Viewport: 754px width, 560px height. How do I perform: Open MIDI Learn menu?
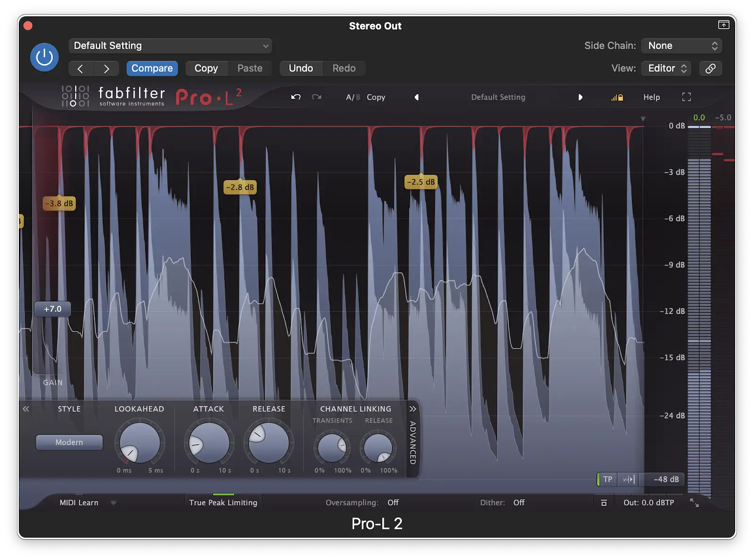(79, 503)
